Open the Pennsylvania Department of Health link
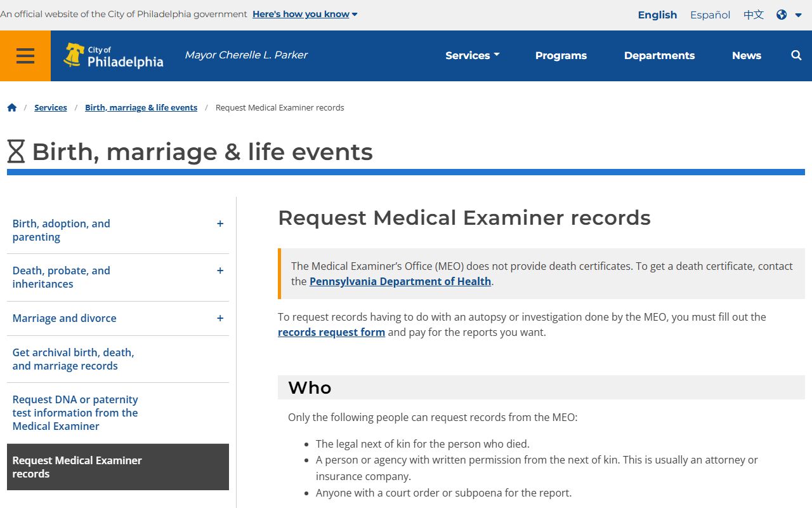812x508 pixels. click(400, 281)
